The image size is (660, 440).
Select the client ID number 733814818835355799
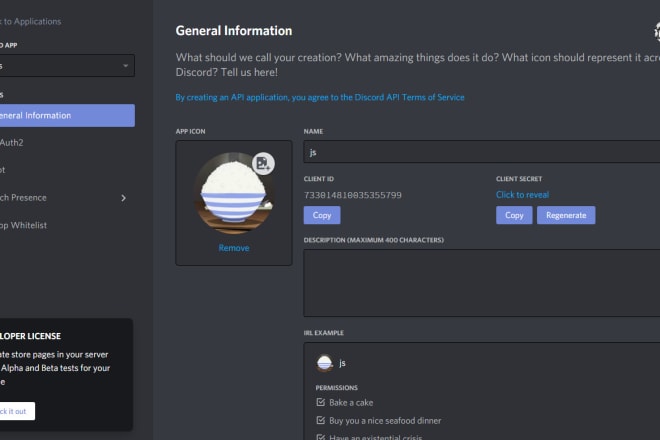point(353,195)
